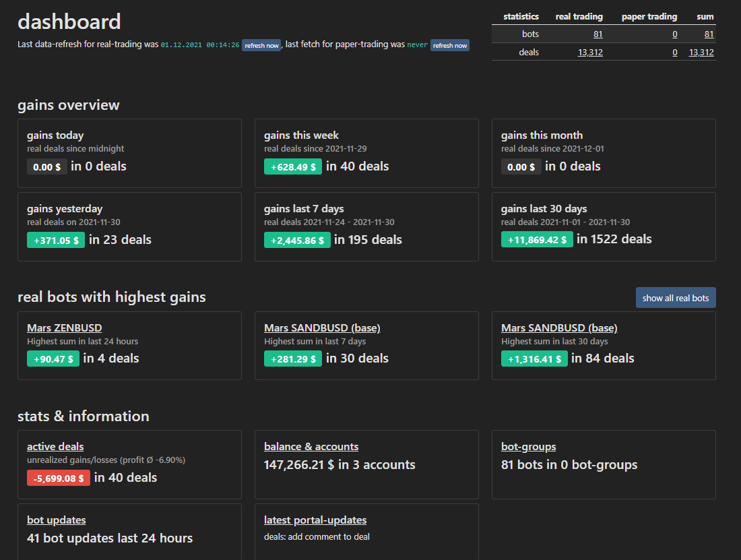Select the +628.49 $ weekly gains badge
The width and height of the screenshot is (741, 560).
coord(293,167)
